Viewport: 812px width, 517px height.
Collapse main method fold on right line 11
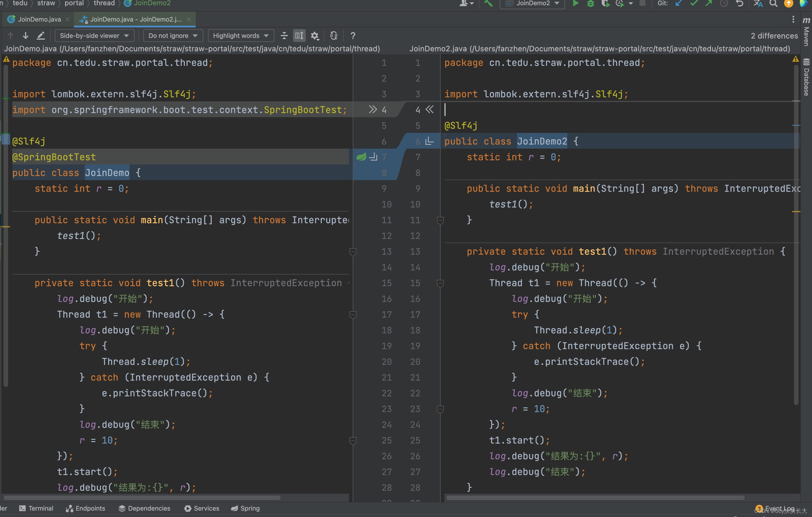tap(440, 220)
